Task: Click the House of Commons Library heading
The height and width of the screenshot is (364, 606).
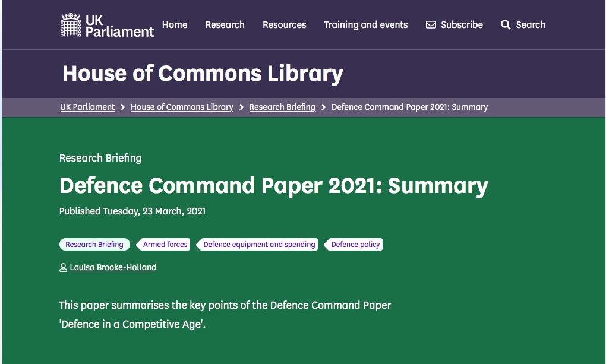Action: [203, 74]
